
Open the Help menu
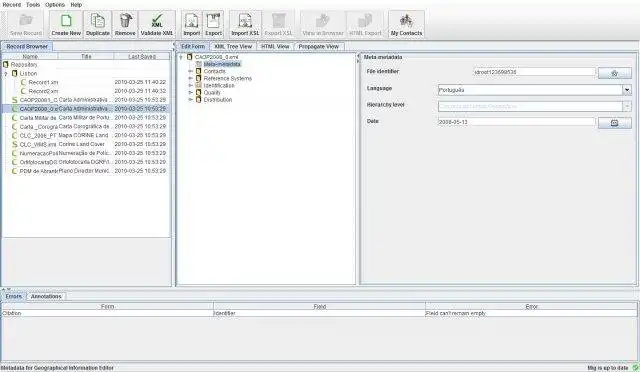click(76, 5)
